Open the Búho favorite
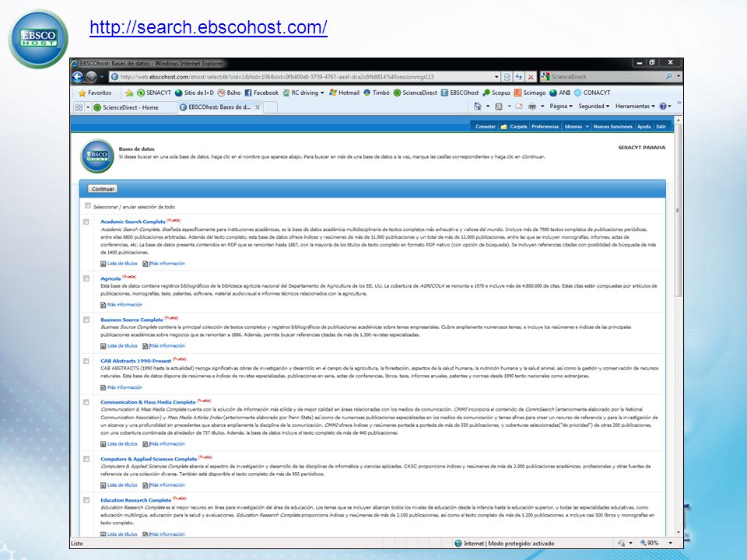 (229, 93)
